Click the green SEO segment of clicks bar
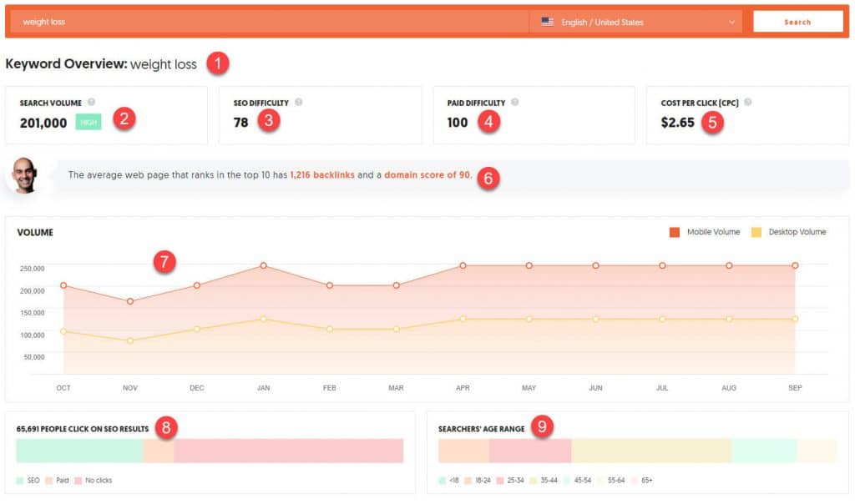The width and height of the screenshot is (855, 504). pos(79,451)
